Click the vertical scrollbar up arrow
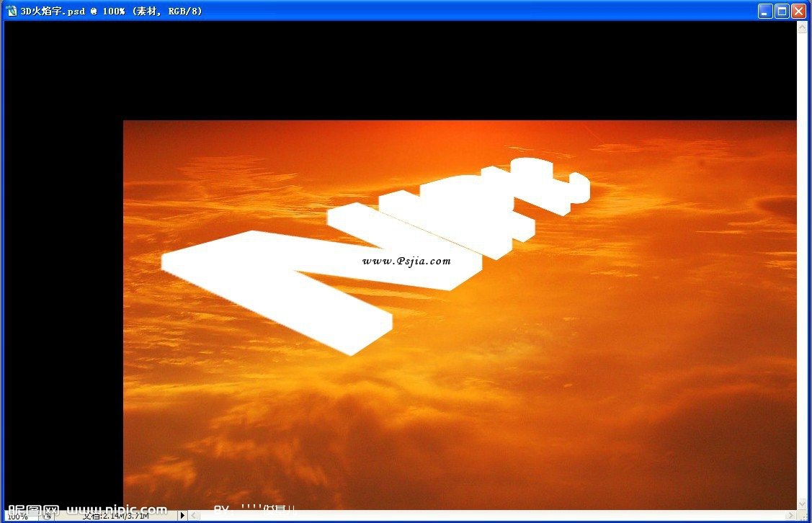This screenshot has width=812, height=523. pyautogui.click(x=802, y=27)
